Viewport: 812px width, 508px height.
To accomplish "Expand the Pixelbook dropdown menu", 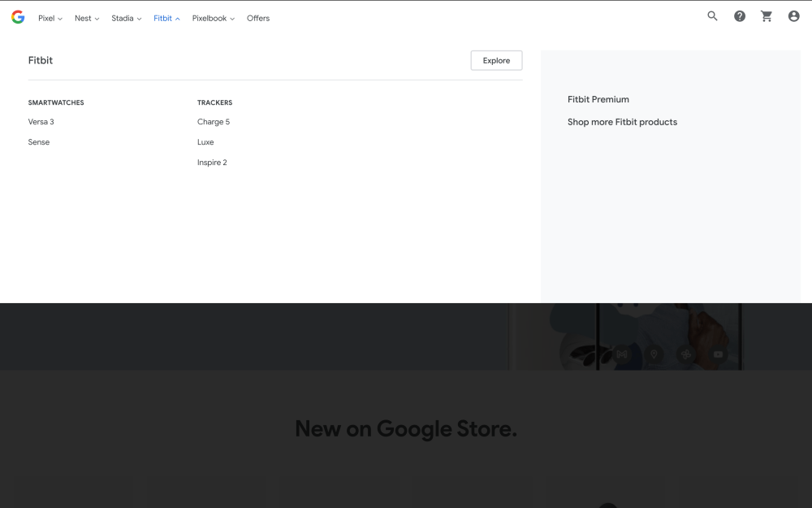I will [213, 18].
